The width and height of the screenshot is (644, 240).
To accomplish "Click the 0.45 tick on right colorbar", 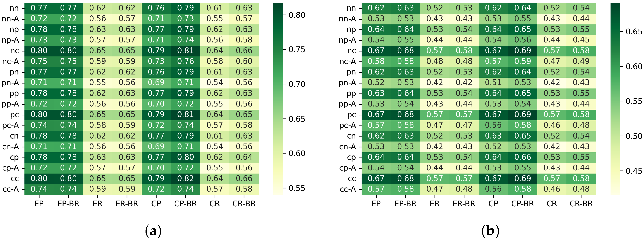I will (x=634, y=171).
